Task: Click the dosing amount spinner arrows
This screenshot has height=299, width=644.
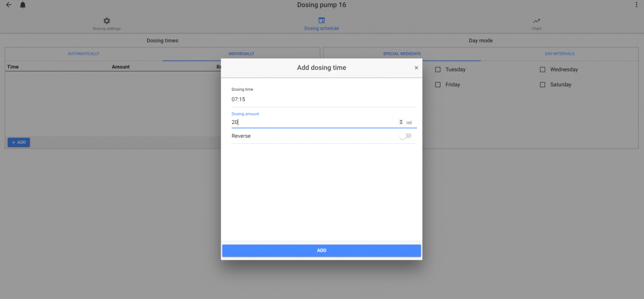Action: pyautogui.click(x=401, y=122)
